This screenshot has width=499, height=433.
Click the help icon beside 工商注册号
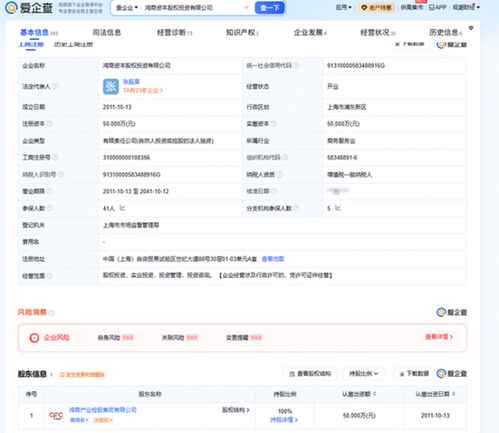click(x=55, y=157)
